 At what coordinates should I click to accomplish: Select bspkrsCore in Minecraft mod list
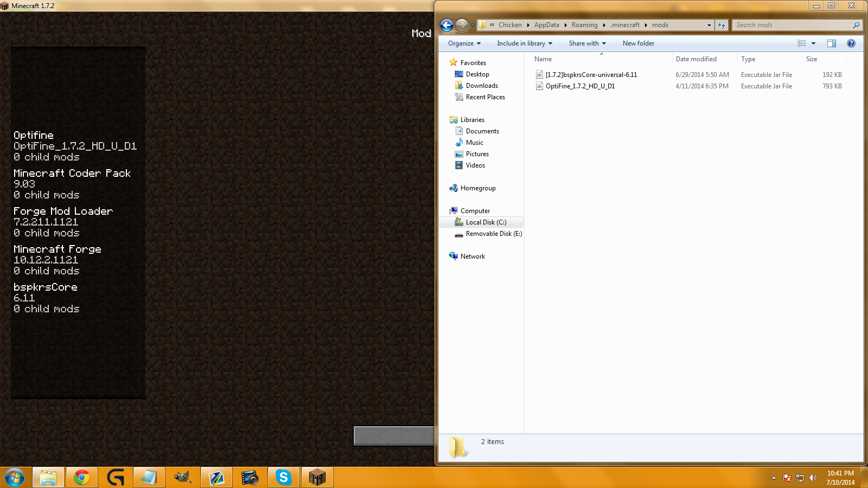(x=78, y=298)
